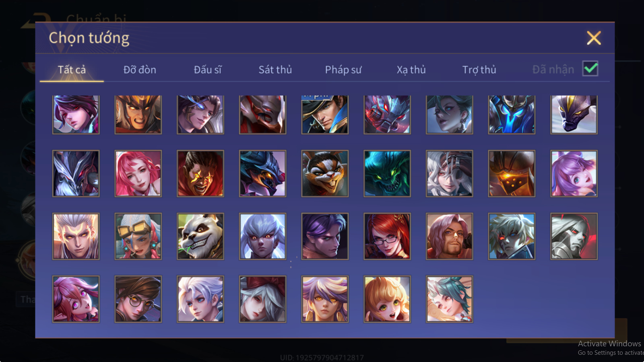Switch to the Đỡ đòn tab
644x362 pixels.
point(140,70)
